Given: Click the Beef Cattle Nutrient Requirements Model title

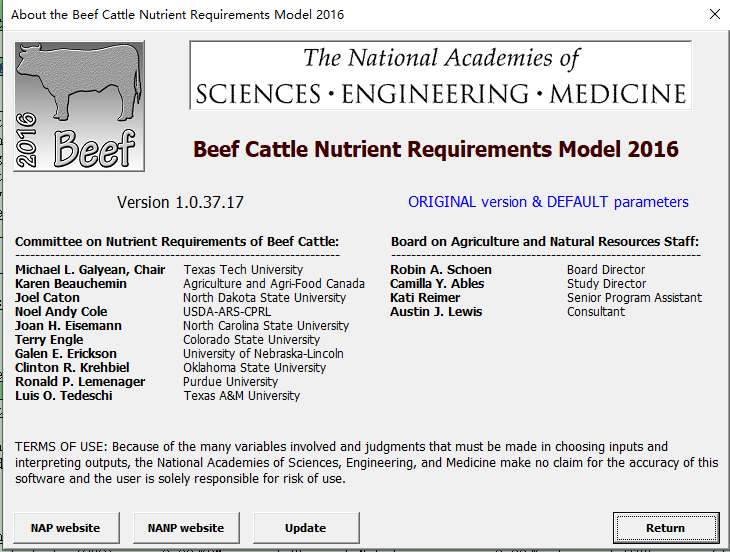Looking at the screenshot, I should tap(436, 149).
